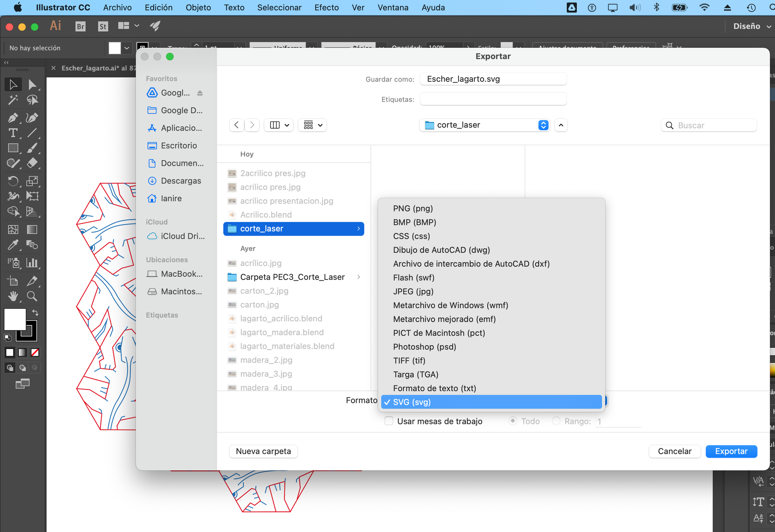Enable Usar mesas de trabajo checkbox

click(x=389, y=421)
